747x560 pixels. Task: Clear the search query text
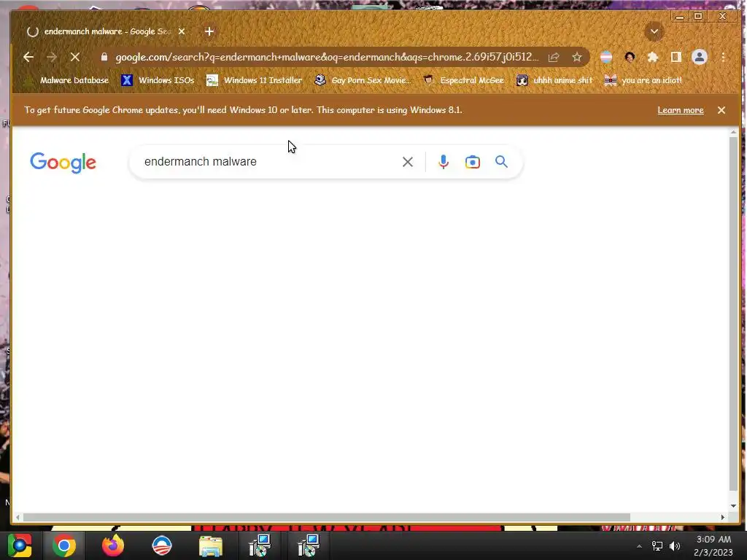(407, 162)
